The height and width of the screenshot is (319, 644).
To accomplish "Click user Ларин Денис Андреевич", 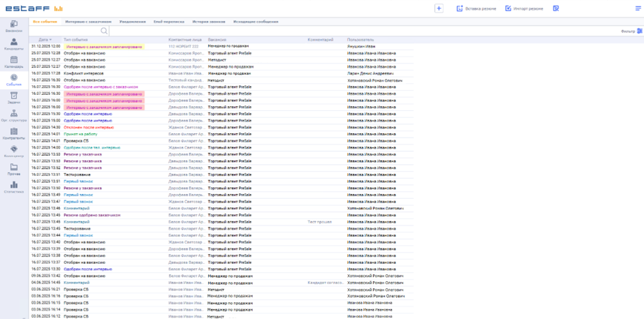I will [372, 73].
